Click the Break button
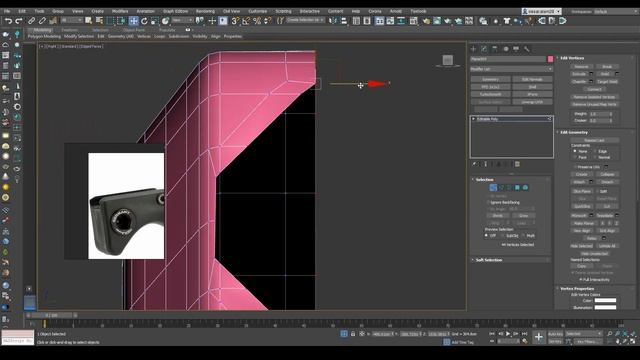The image size is (640, 360). [x=607, y=67]
